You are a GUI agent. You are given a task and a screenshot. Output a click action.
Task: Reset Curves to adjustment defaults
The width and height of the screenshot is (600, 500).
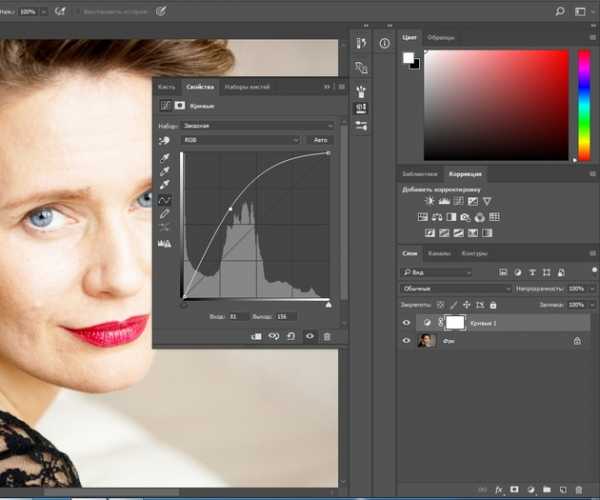pyautogui.click(x=291, y=337)
